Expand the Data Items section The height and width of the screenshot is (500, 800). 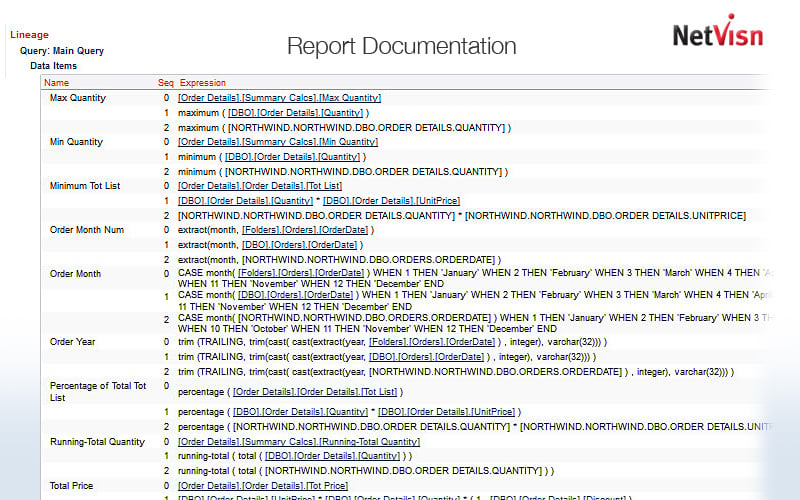click(x=53, y=66)
